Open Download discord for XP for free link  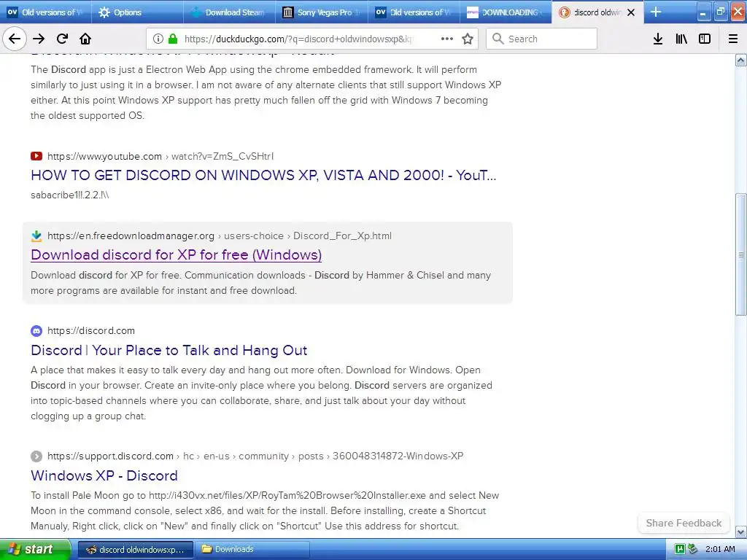tap(177, 254)
